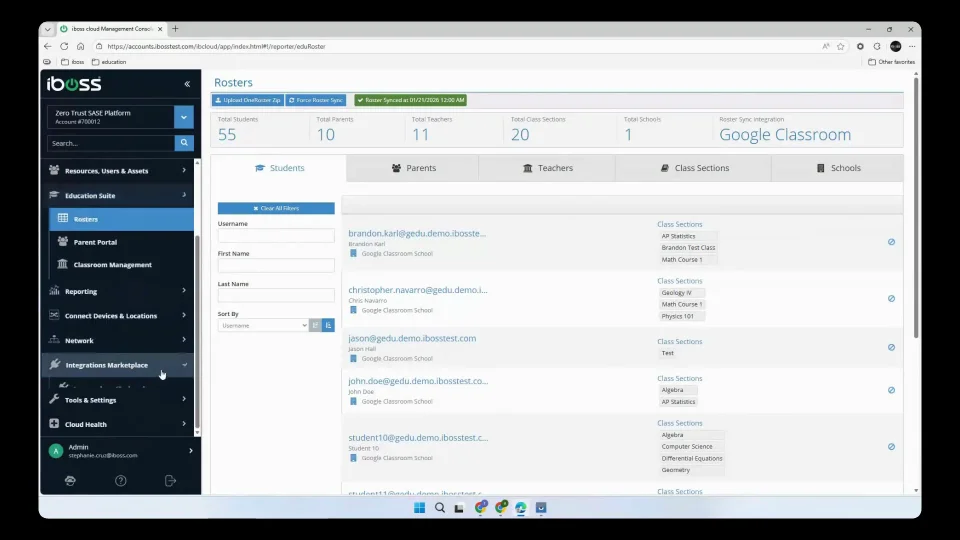Open Task View on the taskbar
The image size is (960, 540).
(x=459, y=508)
